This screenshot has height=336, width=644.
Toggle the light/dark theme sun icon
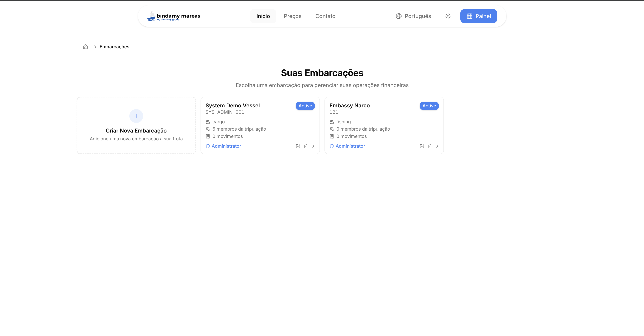[448, 16]
